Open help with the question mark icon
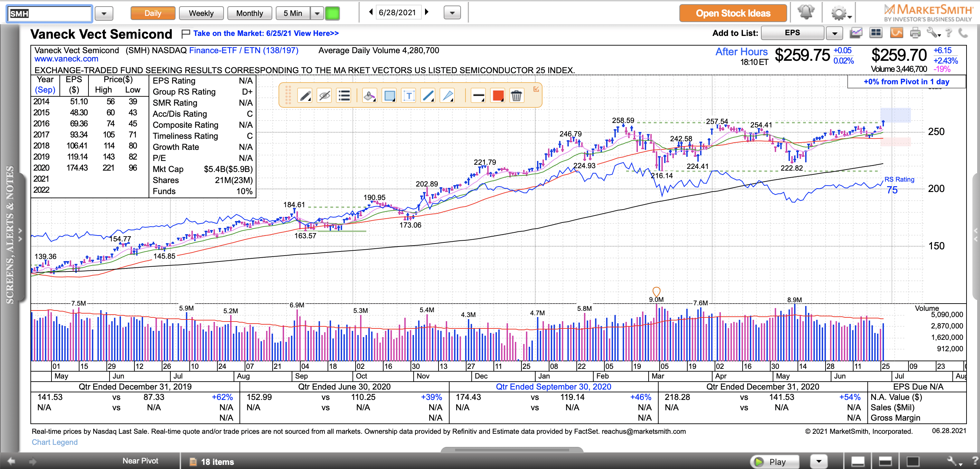This screenshot has width=980, height=469. [949, 33]
